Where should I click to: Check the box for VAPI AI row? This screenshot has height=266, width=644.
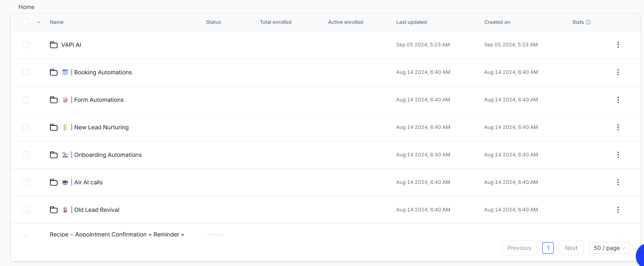(x=25, y=45)
